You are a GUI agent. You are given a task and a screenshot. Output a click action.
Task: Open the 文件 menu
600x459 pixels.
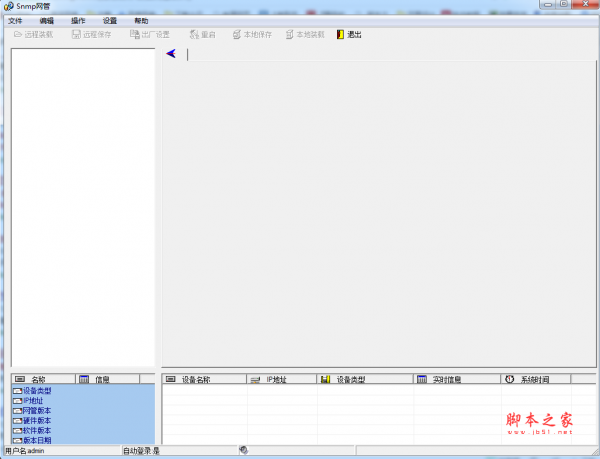(15, 21)
